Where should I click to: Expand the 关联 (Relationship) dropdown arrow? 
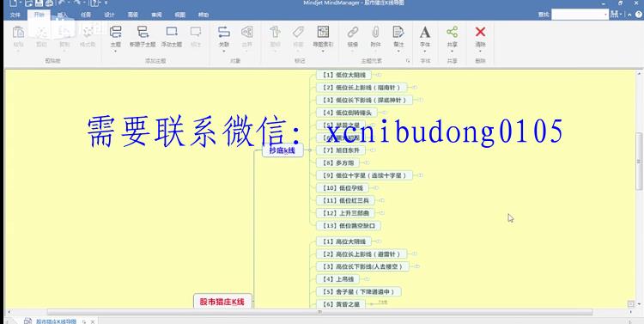click(224, 51)
